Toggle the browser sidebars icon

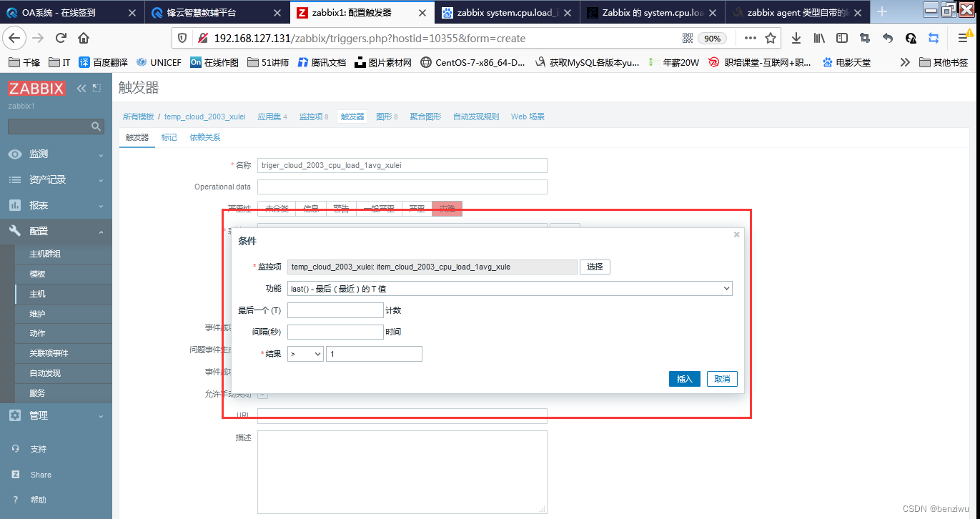point(842,38)
